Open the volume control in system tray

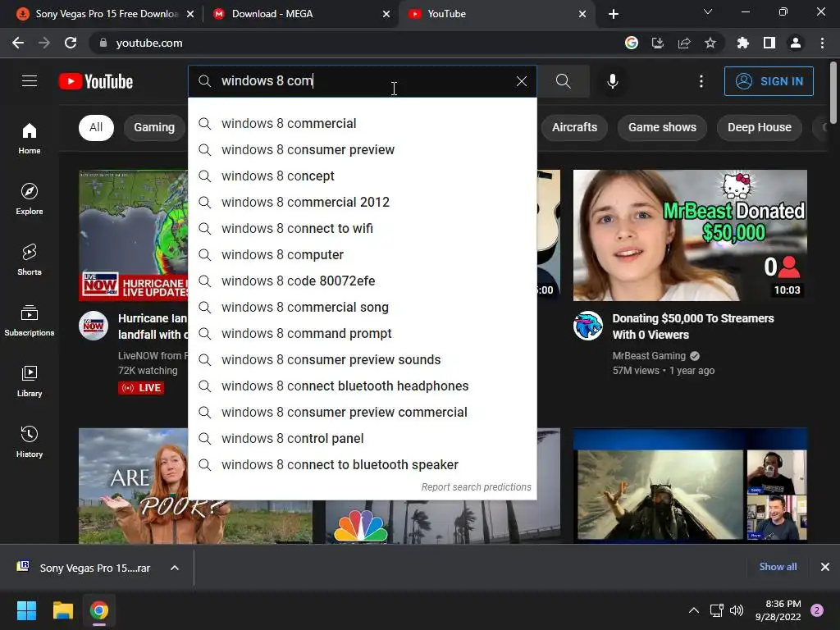tap(736, 610)
